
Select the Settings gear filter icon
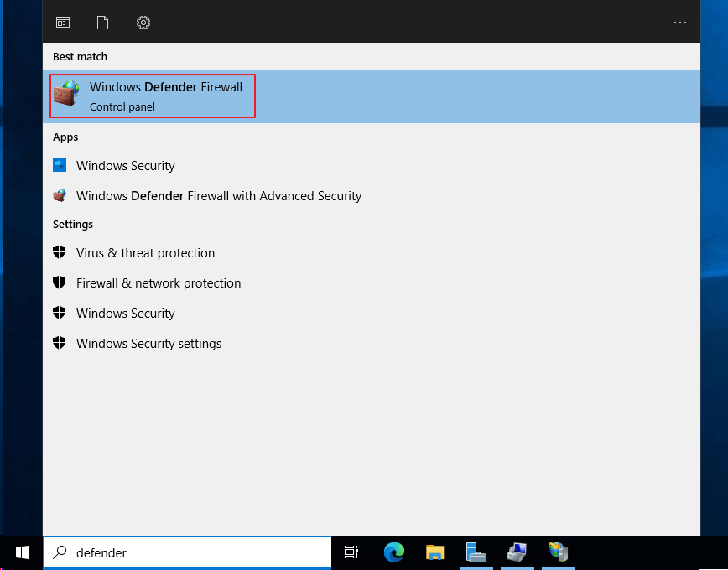[x=143, y=23]
